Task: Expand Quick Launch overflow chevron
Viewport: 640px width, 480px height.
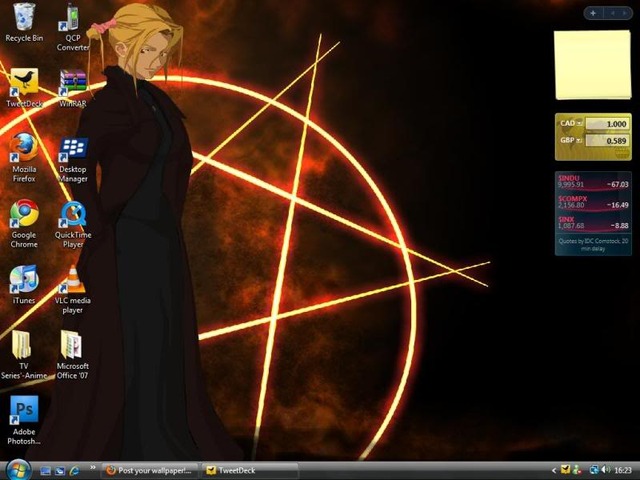Action: pyautogui.click(x=93, y=467)
